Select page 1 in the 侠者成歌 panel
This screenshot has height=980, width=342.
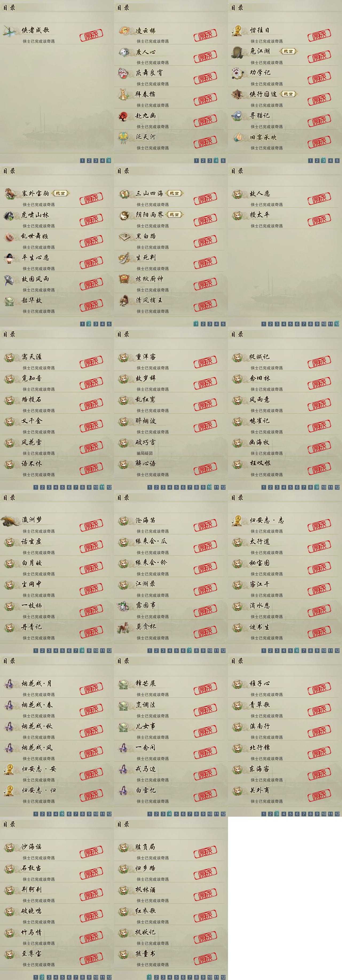[x=82, y=161]
